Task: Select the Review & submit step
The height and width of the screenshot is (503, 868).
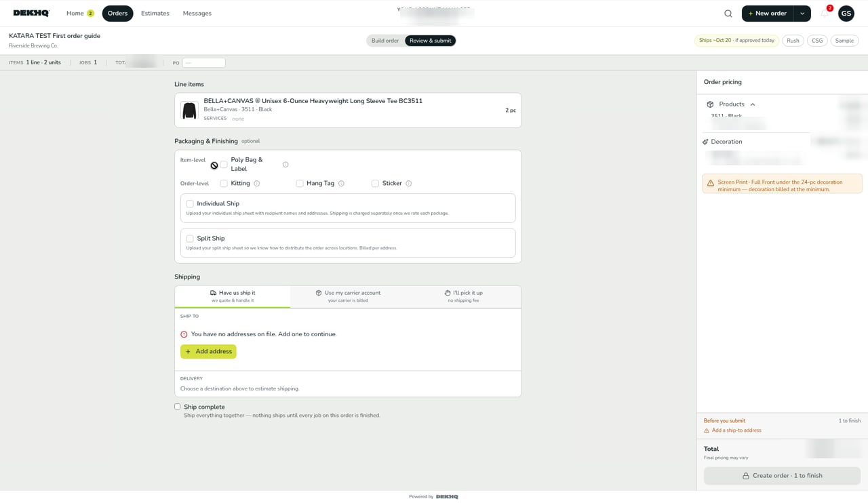Action: click(431, 41)
